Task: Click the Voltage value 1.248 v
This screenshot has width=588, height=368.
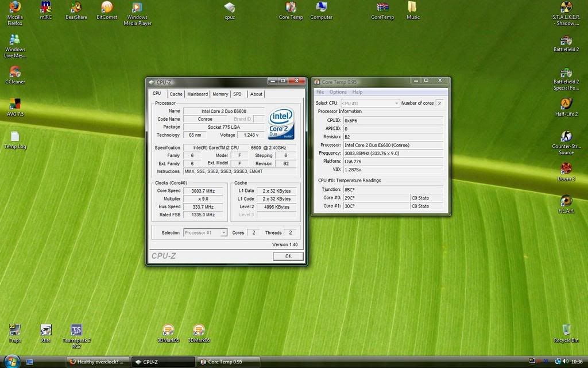Action: (x=251, y=135)
